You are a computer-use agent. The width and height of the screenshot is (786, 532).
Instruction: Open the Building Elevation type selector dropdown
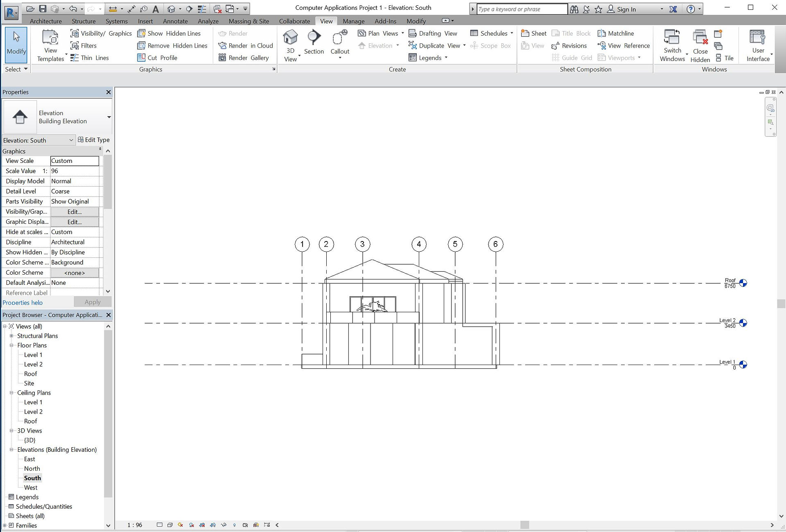[x=109, y=117]
